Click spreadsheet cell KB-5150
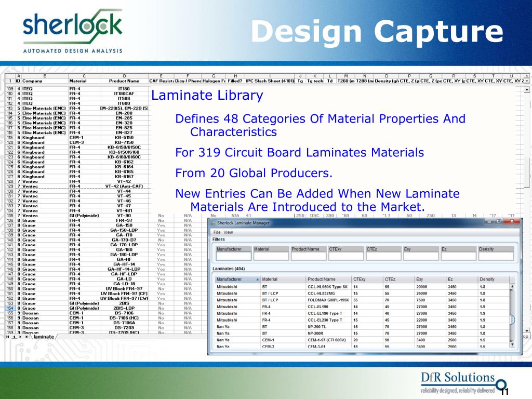The width and height of the screenshot is (532, 399). pos(124,138)
